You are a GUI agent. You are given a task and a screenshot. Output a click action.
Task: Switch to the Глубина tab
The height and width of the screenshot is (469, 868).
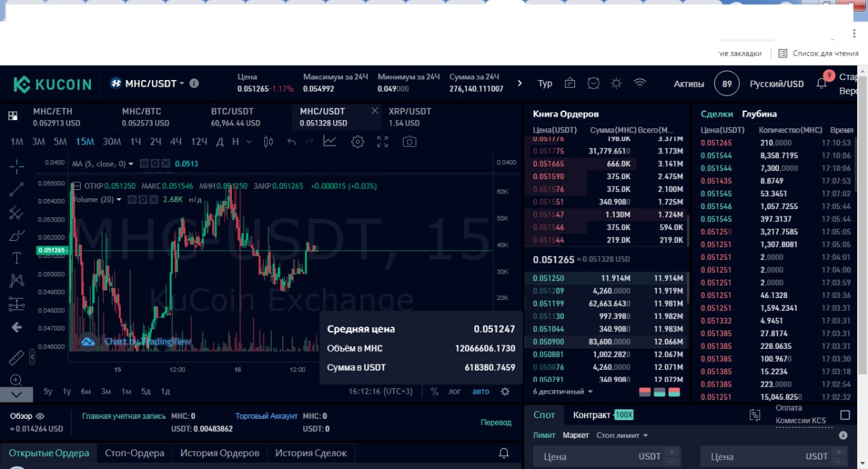[x=759, y=114]
